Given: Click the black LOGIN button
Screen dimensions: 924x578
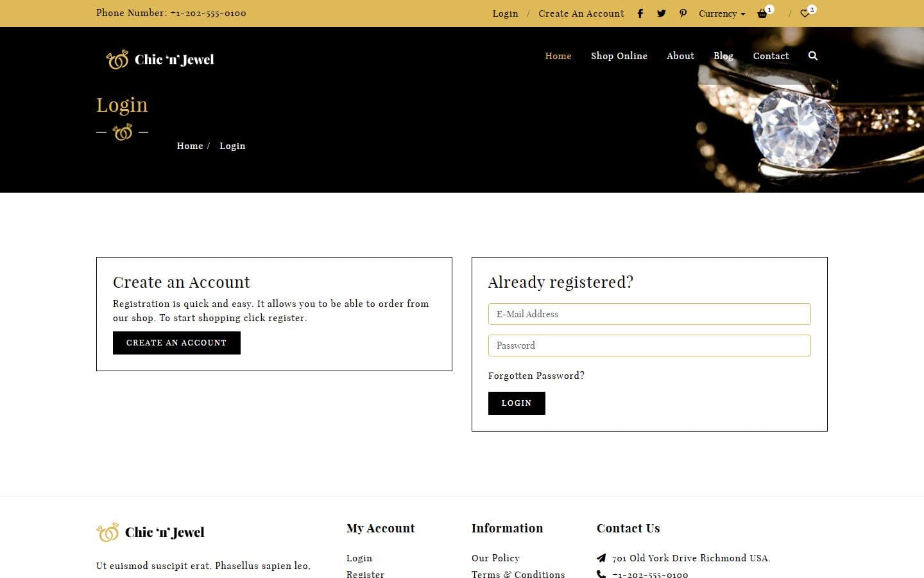Looking at the screenshot, I should click(x=517, y=403).
